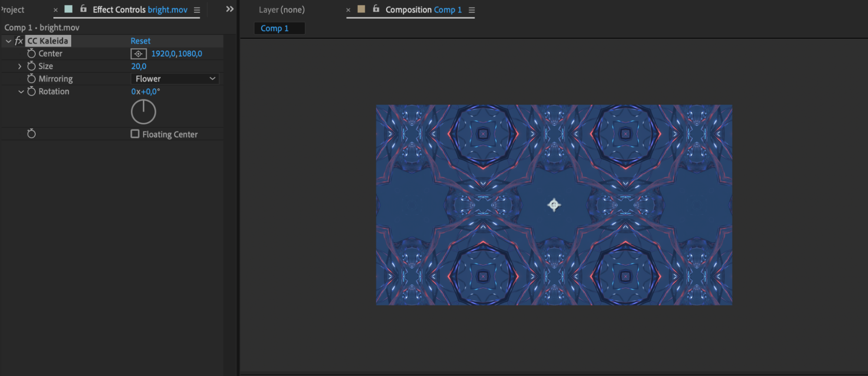Expand the Size property
The height and width of the screenshot is (376, 868).
pyautogui.click(x=20, y=66)
